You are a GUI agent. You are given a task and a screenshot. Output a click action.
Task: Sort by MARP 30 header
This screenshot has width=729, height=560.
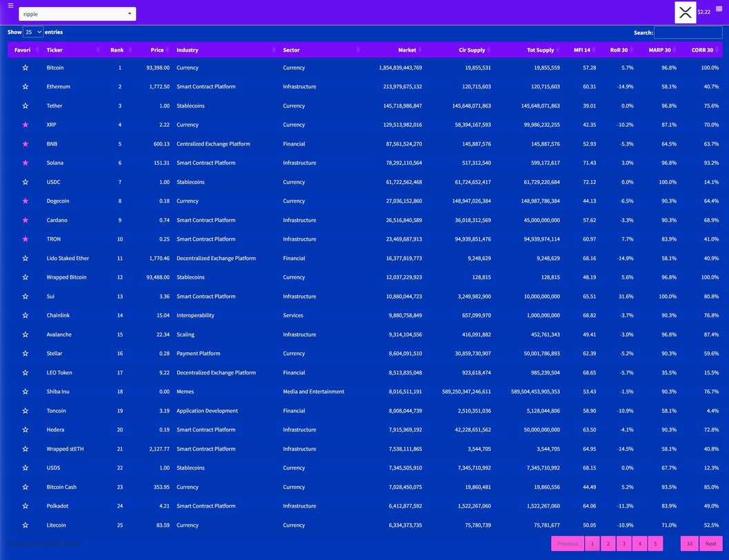click(659, 50)
